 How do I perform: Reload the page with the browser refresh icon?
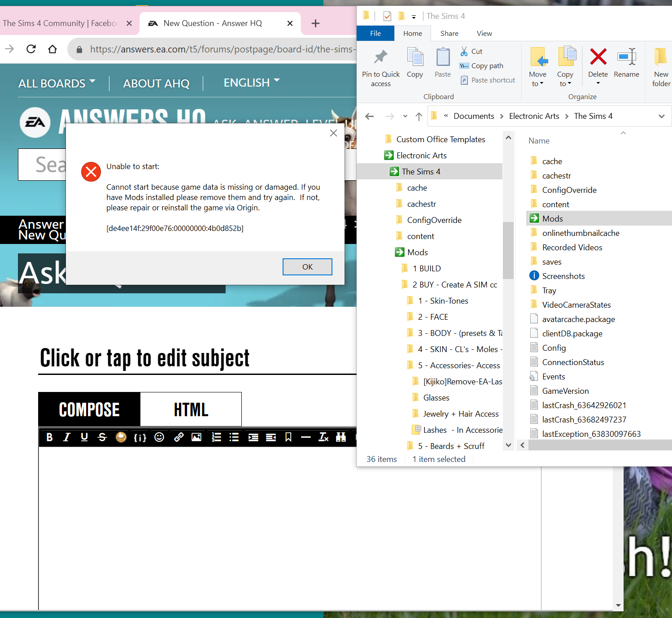pos(31,49)
